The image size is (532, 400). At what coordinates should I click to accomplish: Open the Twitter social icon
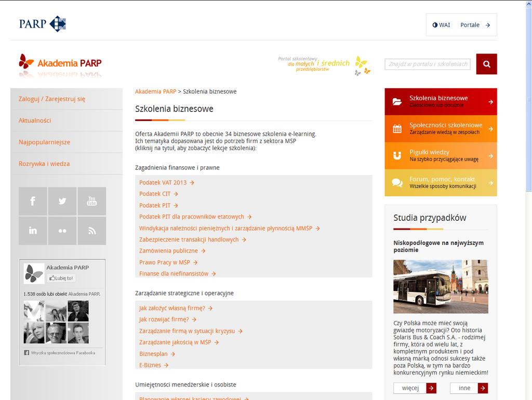(62, 201)
